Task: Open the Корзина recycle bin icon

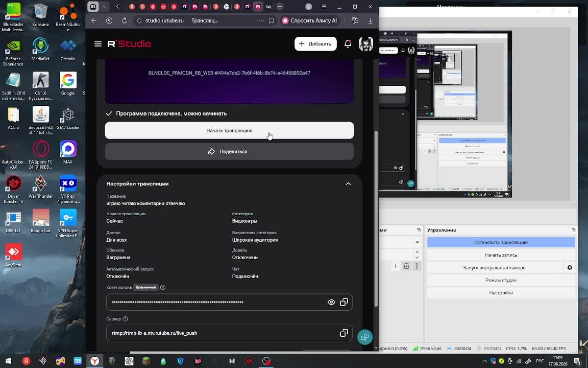Action: pyautogui.click(x=40, y=15)
